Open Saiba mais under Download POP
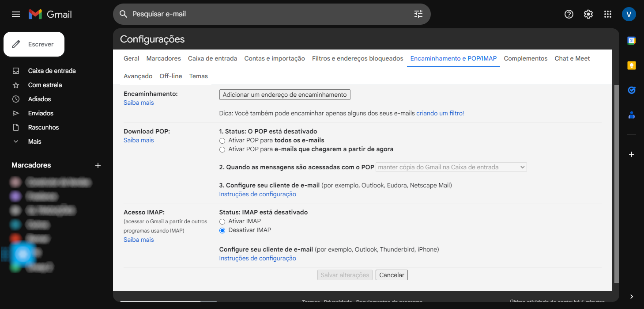The image size is (644, 309). click(x=139, y=140)
